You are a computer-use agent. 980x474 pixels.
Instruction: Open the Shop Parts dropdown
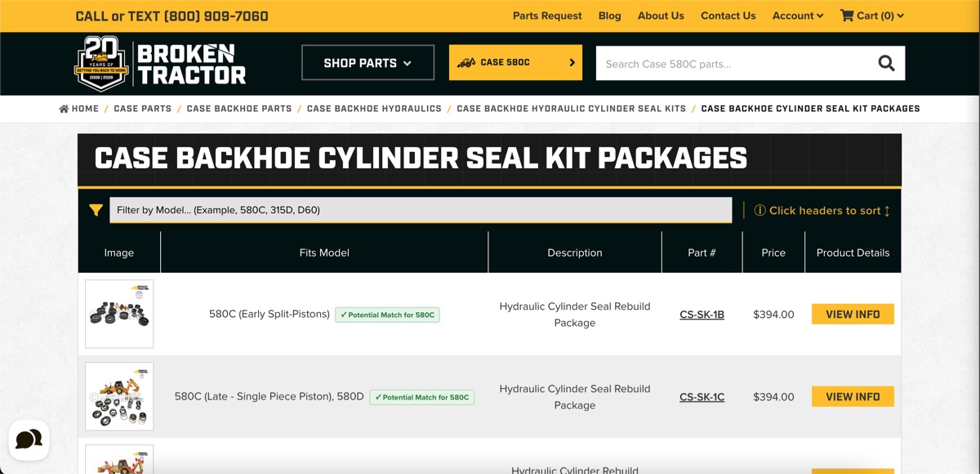(367, 63)
